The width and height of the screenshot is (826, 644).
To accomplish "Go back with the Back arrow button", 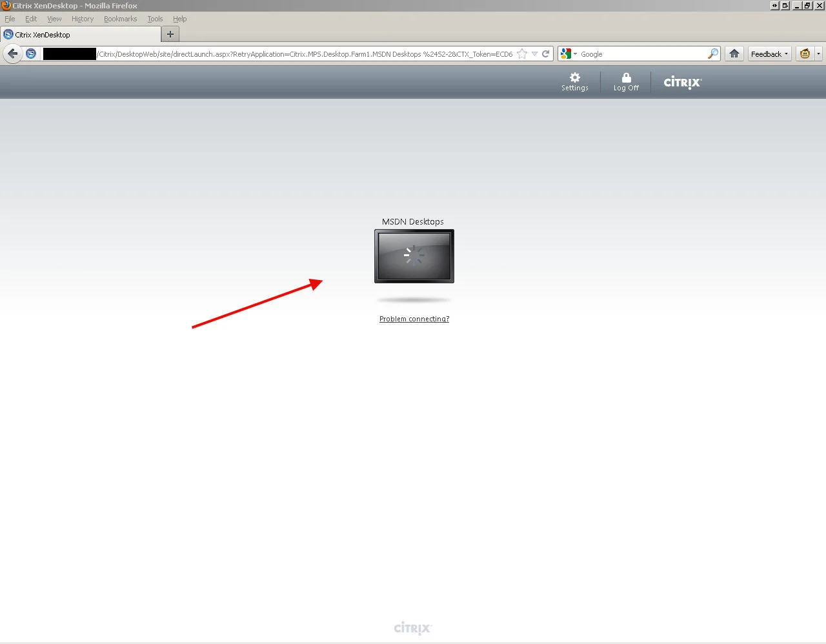I will [x=12, y=54].
